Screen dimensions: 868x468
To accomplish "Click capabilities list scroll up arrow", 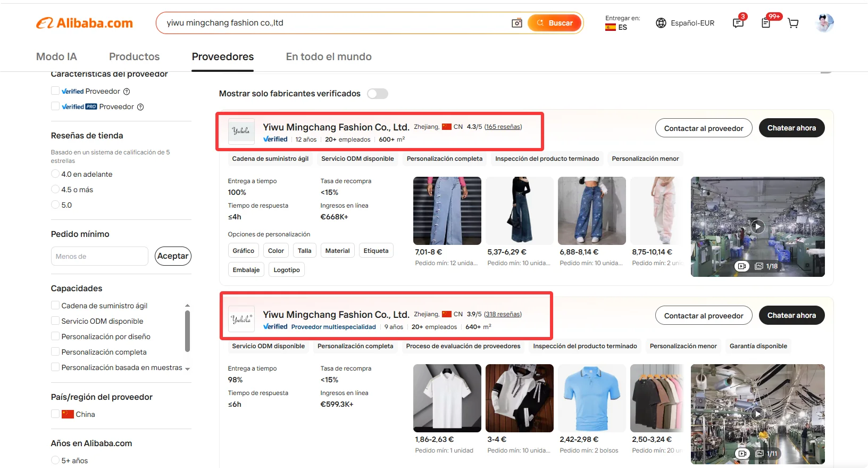I will pyautogui.click(x=187, y=306).
